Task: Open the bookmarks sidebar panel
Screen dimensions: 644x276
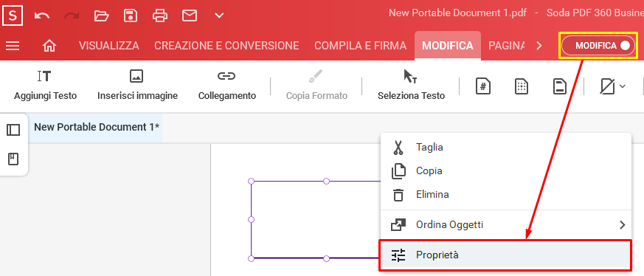Action: [x=13, y=159]
